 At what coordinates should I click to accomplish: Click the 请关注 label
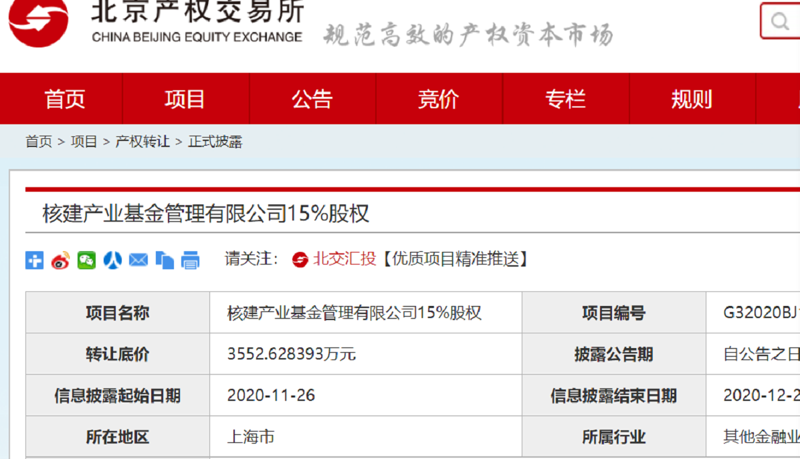coord(251,259)
